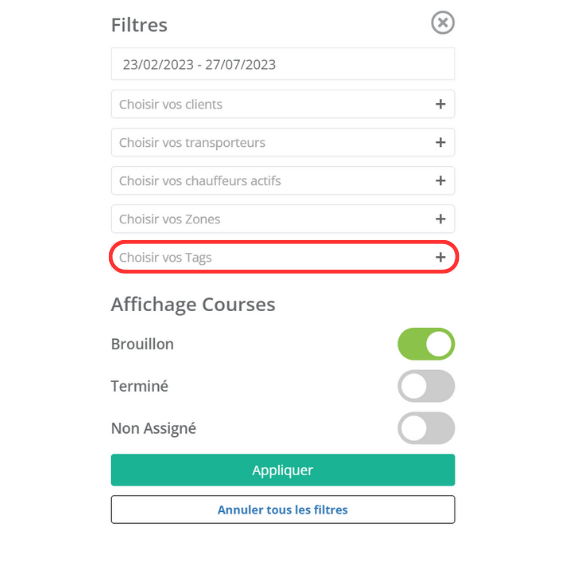
Task: Click the date range field 23/02/2023 - 27/07/2023
Action: coord(283,64)
